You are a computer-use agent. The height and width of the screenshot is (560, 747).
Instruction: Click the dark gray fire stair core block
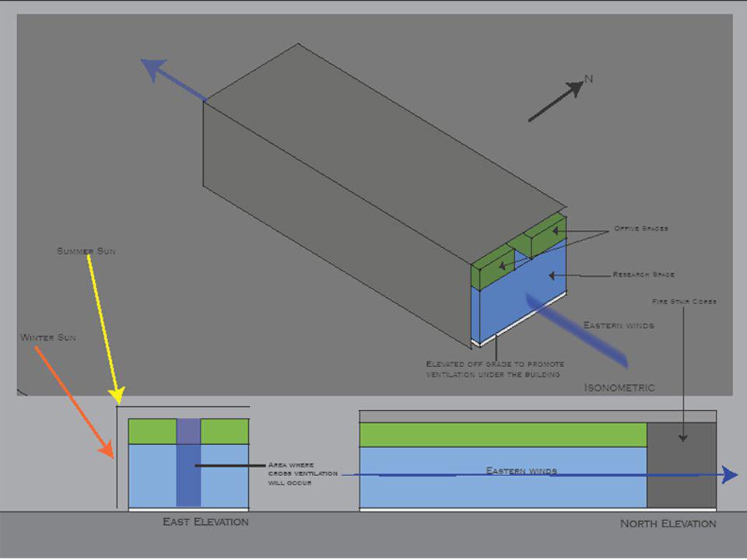point(682,465)
